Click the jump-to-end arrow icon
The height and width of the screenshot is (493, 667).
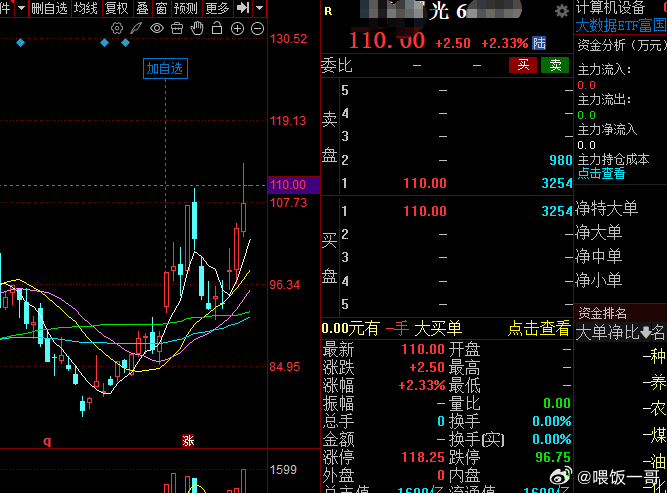(x=243, y=8)
